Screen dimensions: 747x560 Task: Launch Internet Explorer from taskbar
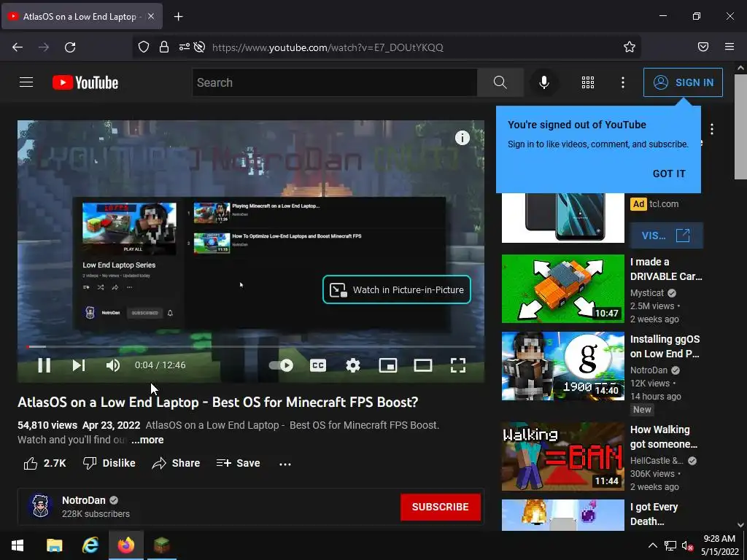tap(90, 545)
